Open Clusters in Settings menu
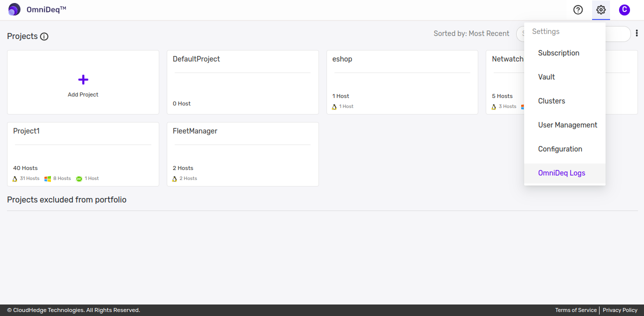Viewport: 644px width, 316px height. (x=565, y=101)
